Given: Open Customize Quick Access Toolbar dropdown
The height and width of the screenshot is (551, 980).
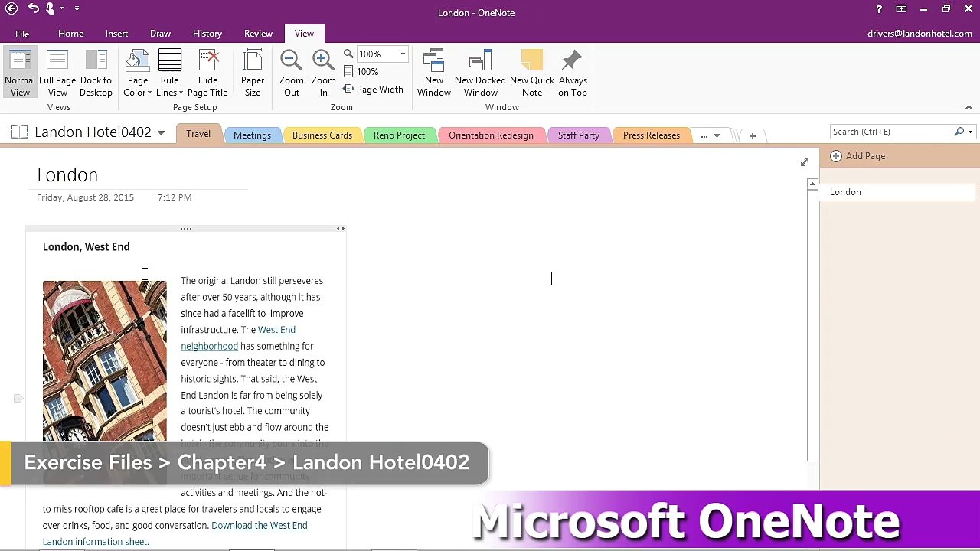Looking at the screenshot, I should click(x=77, y=8).
